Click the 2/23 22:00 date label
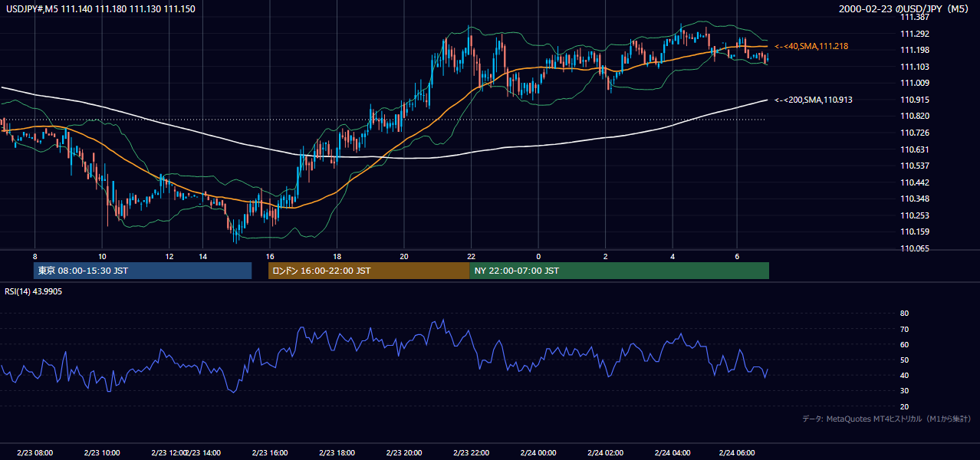Image resolution: width=980 pixels, height=460 pixels. pyautogui.click(x=471, y=452)
